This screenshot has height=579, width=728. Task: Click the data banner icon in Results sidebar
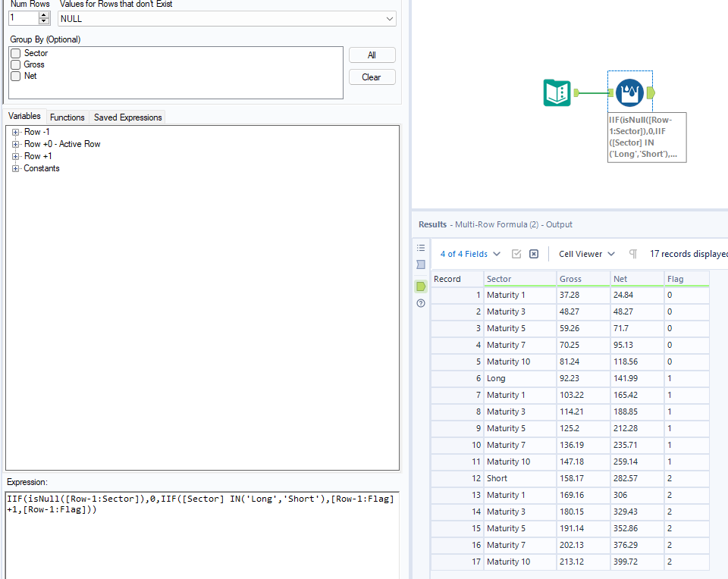pyautogui.click(x=421, y=264)
